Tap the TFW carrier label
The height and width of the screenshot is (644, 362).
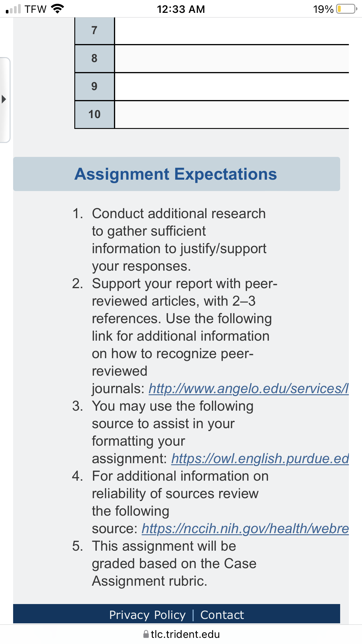click(x=35, y=9)
